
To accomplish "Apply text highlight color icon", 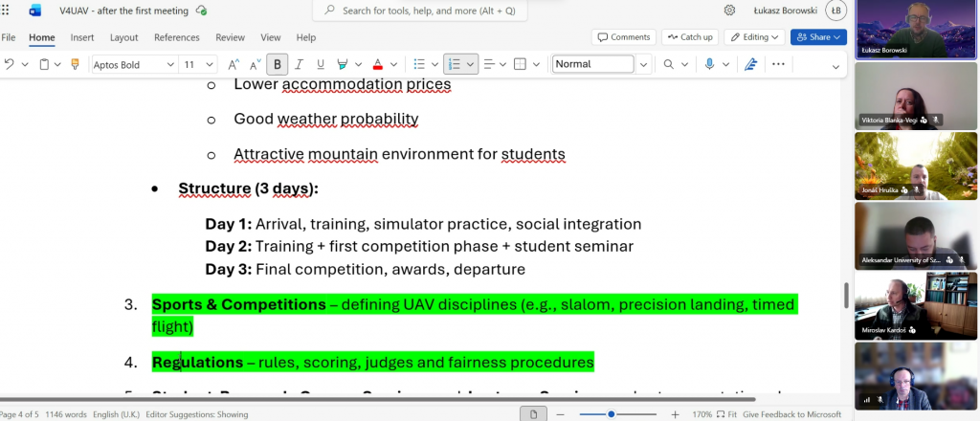I will pyautogui.click(x=343, y=64).
